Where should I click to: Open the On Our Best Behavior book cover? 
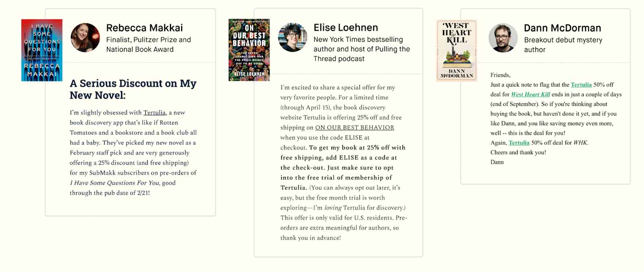[x=249, y=50]
